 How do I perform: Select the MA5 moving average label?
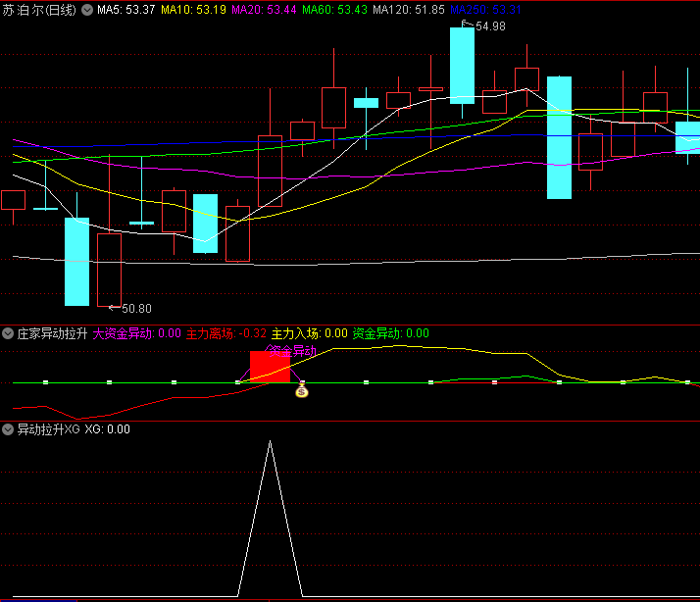click(126, 10)
